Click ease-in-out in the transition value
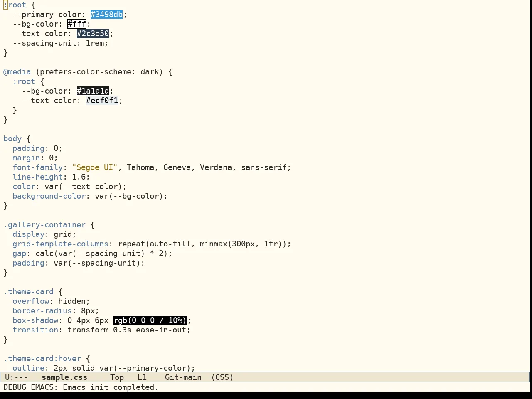This screenshot has height=399, width=532. click(x=161, y=330)
